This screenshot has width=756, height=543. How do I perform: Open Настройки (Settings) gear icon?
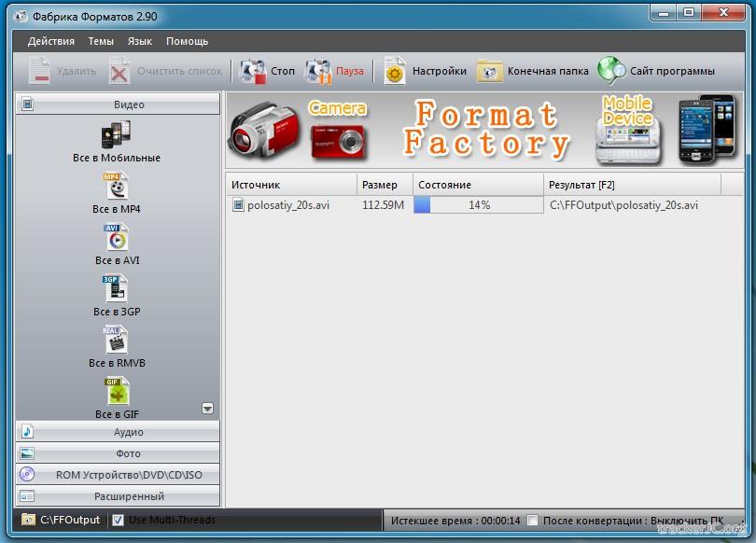tap(395, 71)
